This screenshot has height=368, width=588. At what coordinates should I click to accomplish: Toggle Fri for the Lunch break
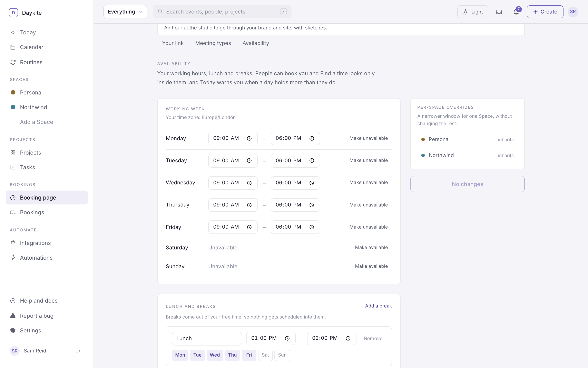[x=249, y=355]
